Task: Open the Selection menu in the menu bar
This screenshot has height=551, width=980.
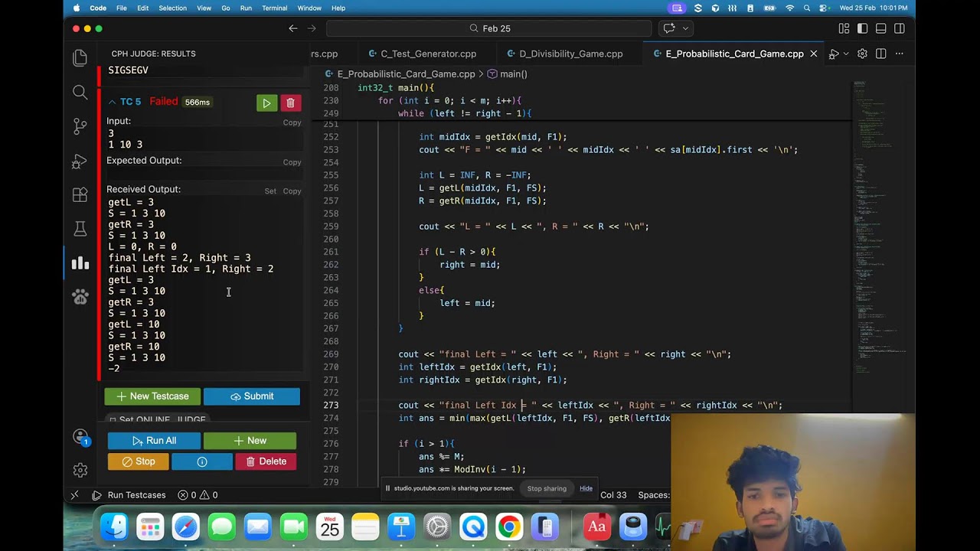Action: tap(172, 8)
